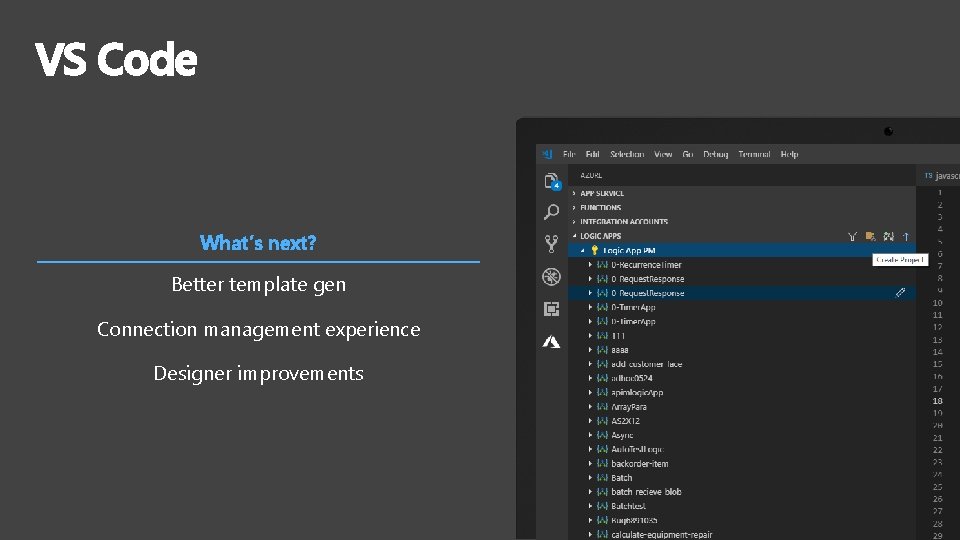The image size is (960, 540).
Task: Click the VS Code logo icon
Action: pyautogui.click(x=547, y=154)
